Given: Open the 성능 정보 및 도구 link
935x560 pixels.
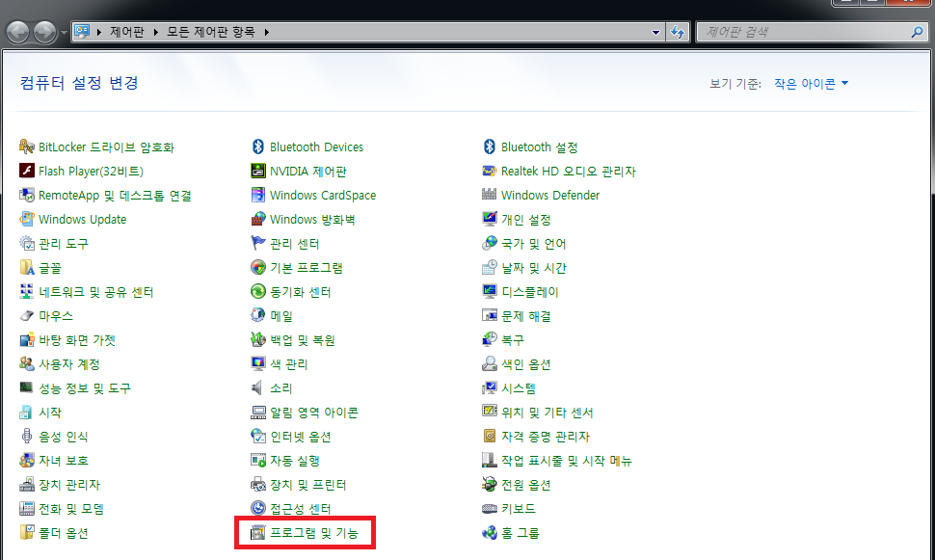Looking at the screenshot, I should pos(85,388).
